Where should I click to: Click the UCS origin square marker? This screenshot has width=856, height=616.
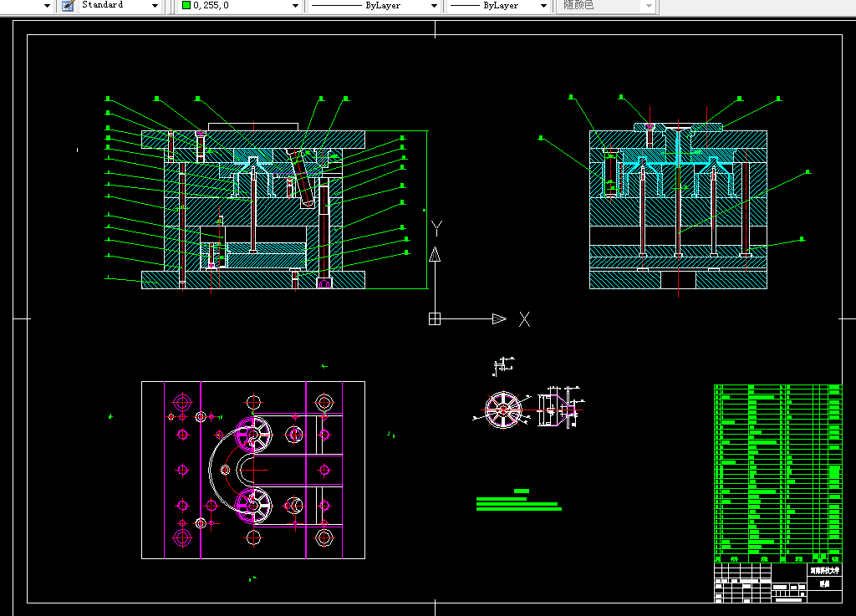tap(435, 318)
